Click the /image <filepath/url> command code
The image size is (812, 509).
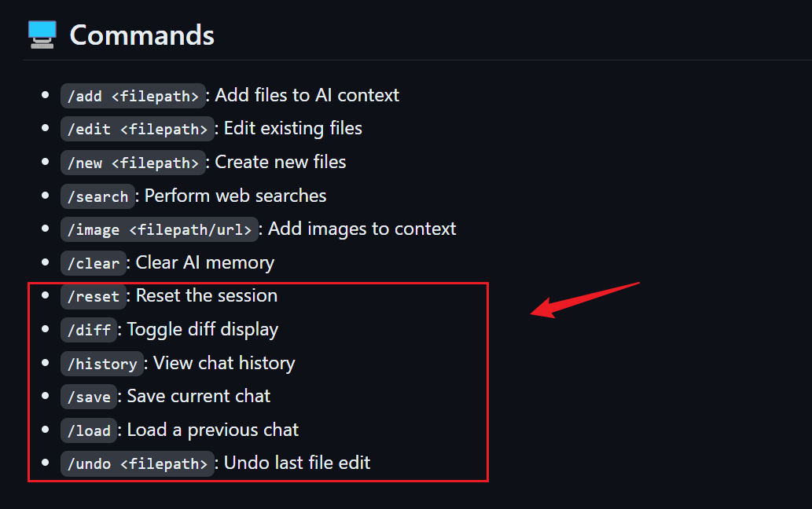(x=160, y=229)
